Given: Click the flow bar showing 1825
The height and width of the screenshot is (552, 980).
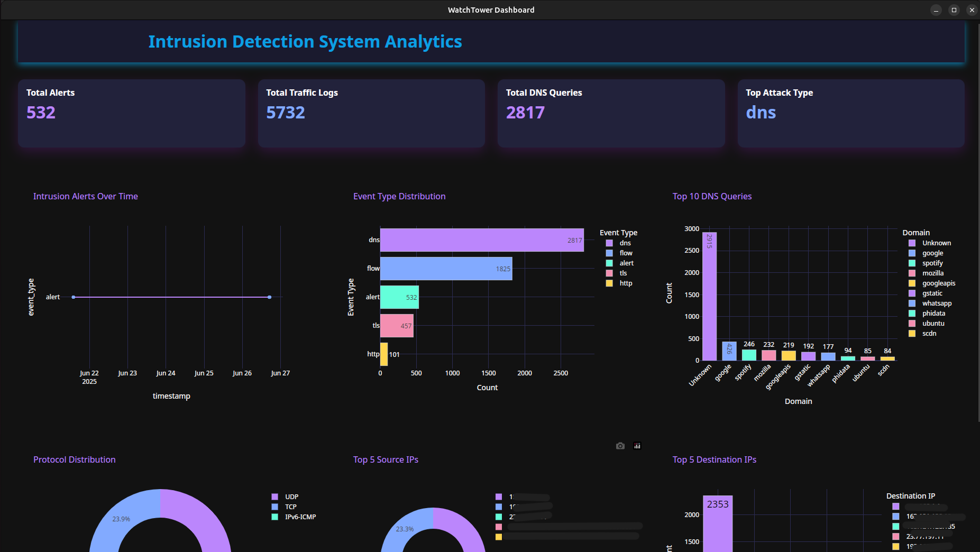Looking at the screenshot, I should [x=446, y=269].
